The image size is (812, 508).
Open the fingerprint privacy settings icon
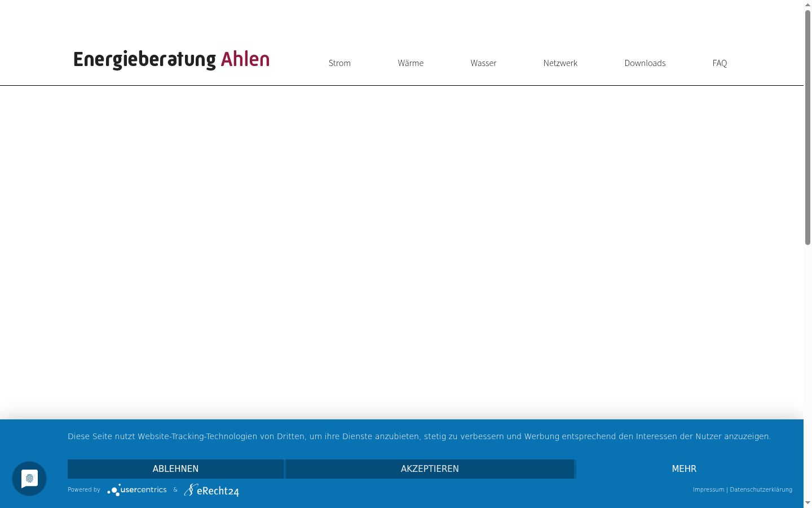click(29, 479)
